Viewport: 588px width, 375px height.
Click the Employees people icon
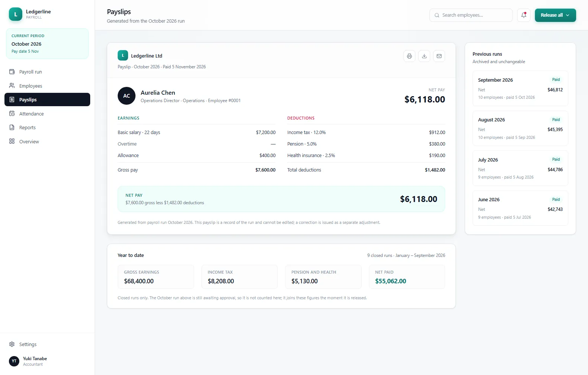pos(12,86)
